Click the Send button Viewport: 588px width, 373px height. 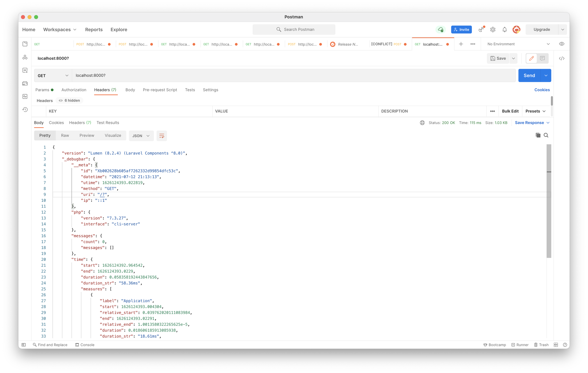(x=529, y=75)
